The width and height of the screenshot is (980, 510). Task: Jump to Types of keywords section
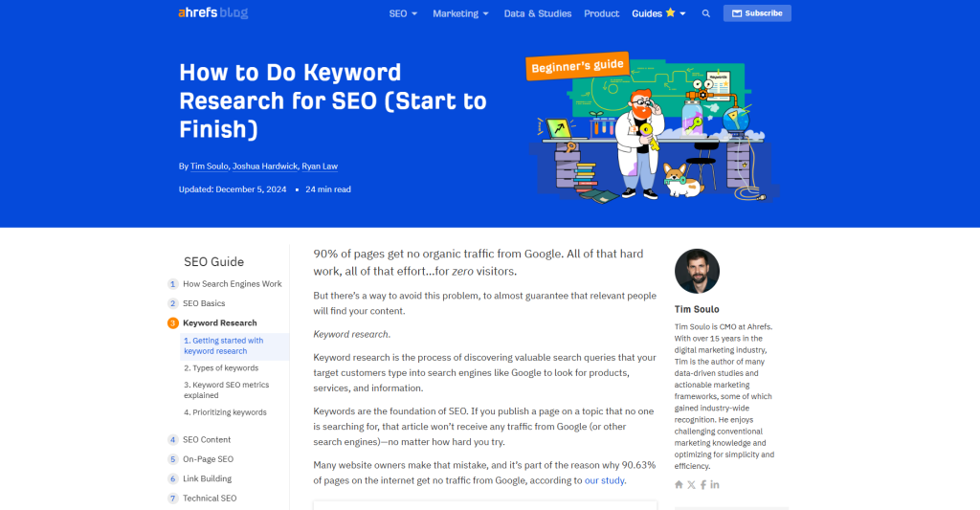pyautogui.click(x=221, y=368)
